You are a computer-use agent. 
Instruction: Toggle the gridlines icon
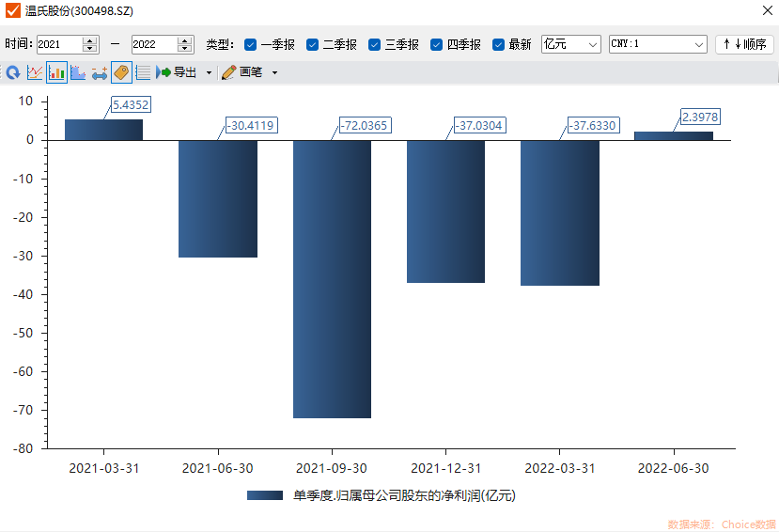[143, 72]
